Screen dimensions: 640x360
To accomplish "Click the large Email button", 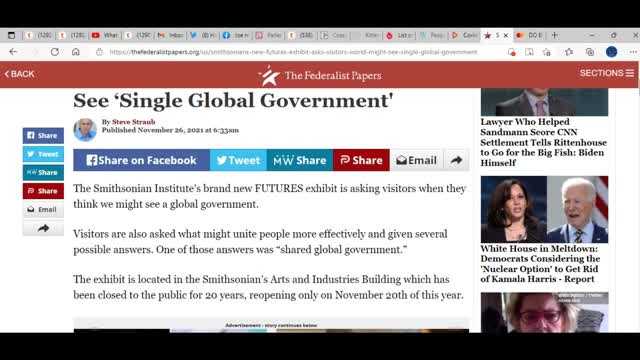I will (x=416, y=160).
